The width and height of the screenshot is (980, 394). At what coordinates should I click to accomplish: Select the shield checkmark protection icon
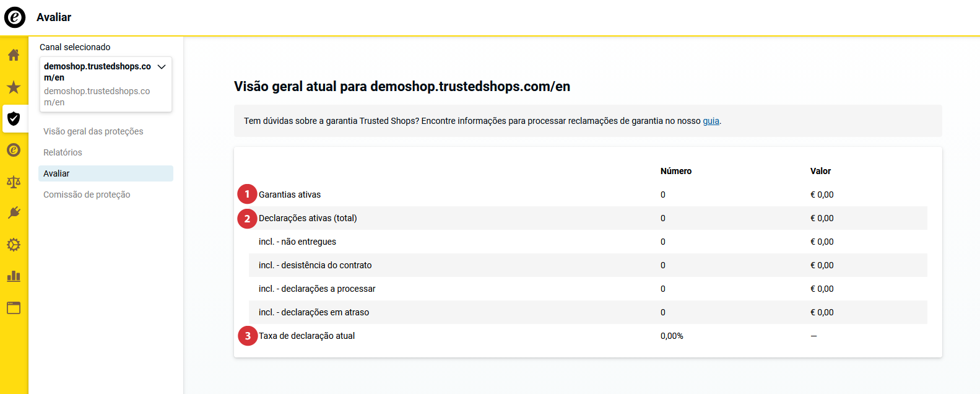click(14, 118)
